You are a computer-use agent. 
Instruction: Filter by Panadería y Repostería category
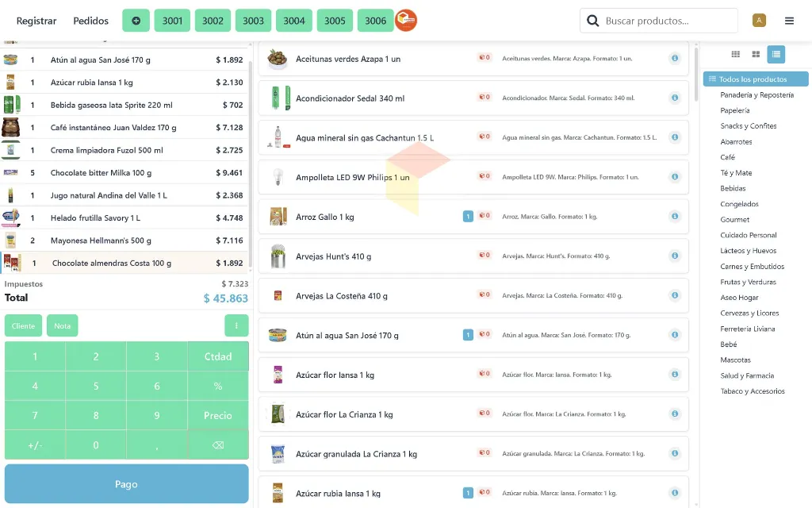coord(756,95)
